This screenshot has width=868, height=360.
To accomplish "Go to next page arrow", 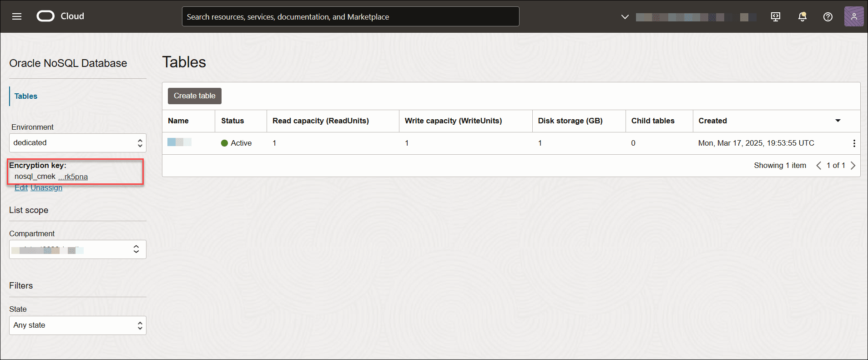I will click(x=853, y=166).
